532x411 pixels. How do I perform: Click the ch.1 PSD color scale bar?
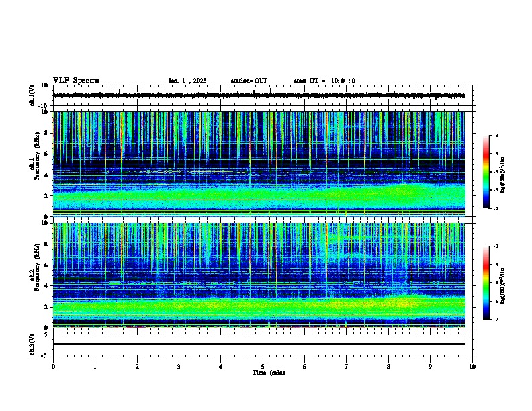pos(486,172)
